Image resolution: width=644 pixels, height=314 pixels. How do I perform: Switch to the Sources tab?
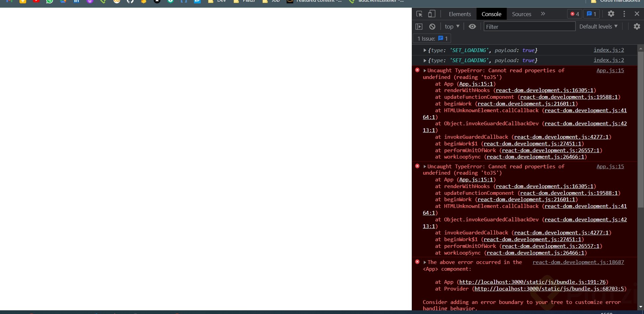521,14
